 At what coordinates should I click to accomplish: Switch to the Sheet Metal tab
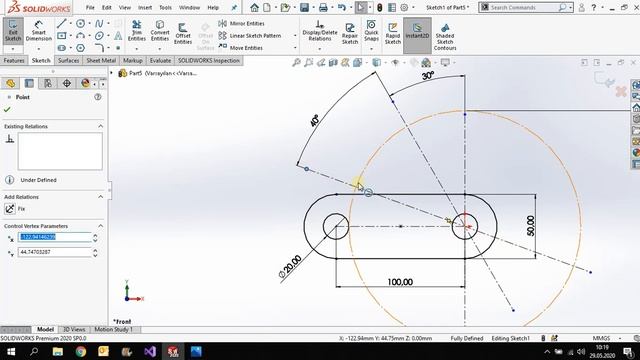[101, 60]
